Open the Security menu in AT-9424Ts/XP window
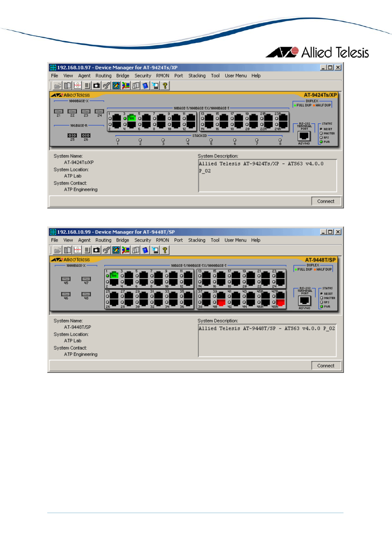 [x=143, y=76]
